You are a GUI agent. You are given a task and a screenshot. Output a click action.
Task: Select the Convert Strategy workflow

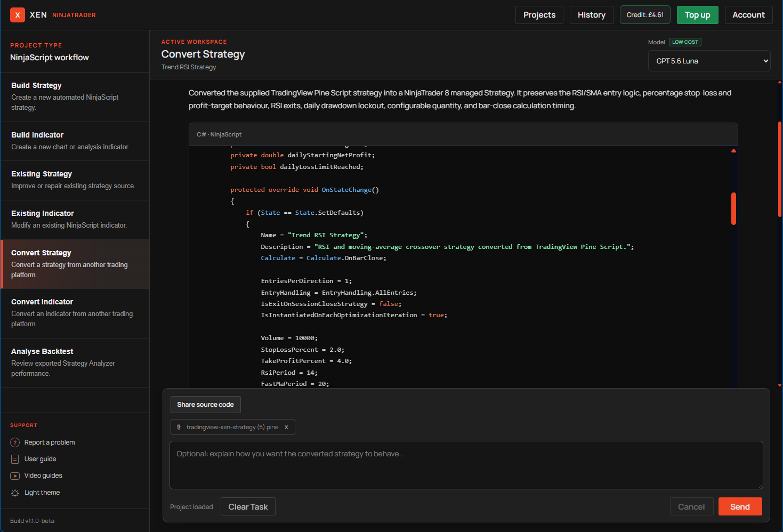75,264
